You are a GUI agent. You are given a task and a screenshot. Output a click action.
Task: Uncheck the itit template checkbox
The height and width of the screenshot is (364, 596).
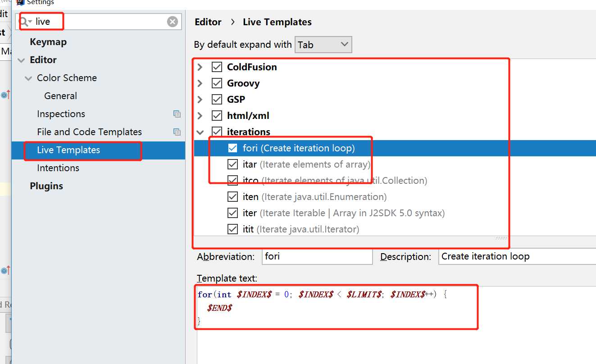tap(232, 229)
